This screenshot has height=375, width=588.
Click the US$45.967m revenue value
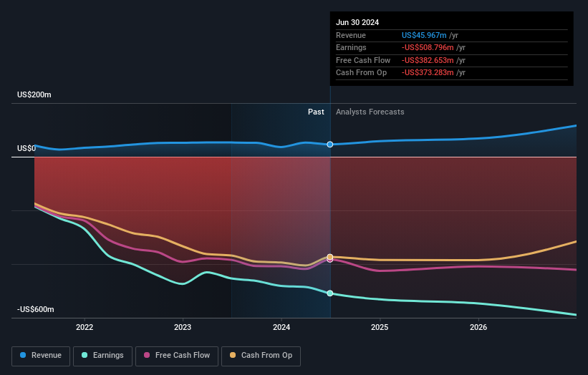pos(424,35)
